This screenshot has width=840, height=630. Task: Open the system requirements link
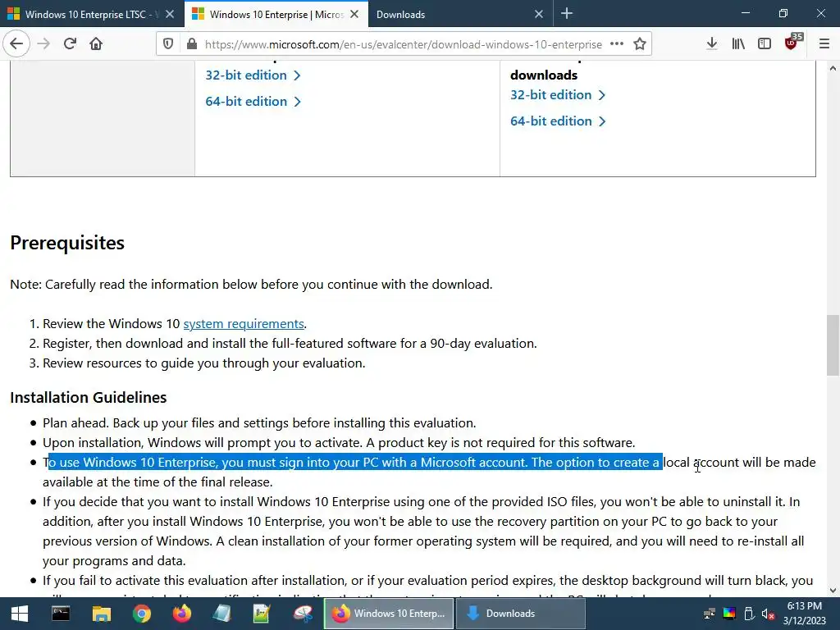[244, 324]
